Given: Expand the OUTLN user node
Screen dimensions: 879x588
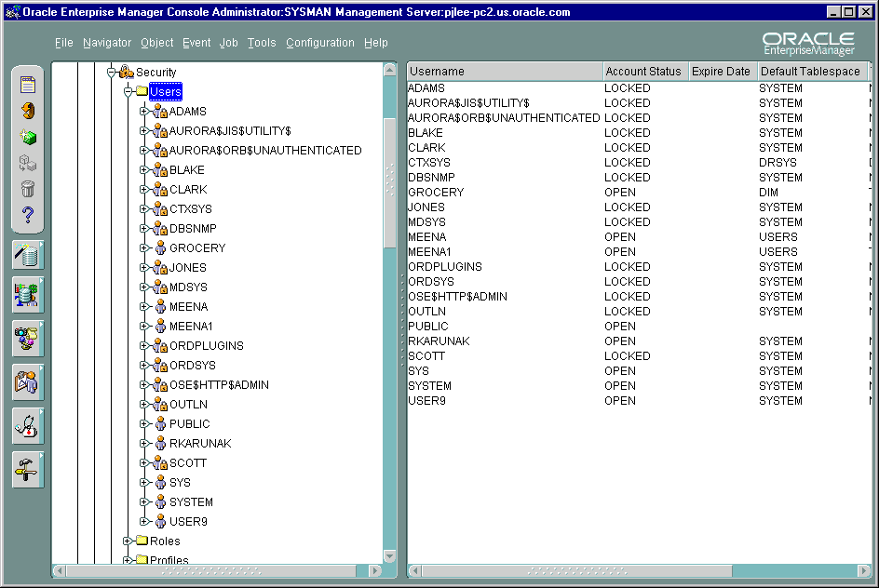Looking at the screenshot, I should click(x=144, y=405).
